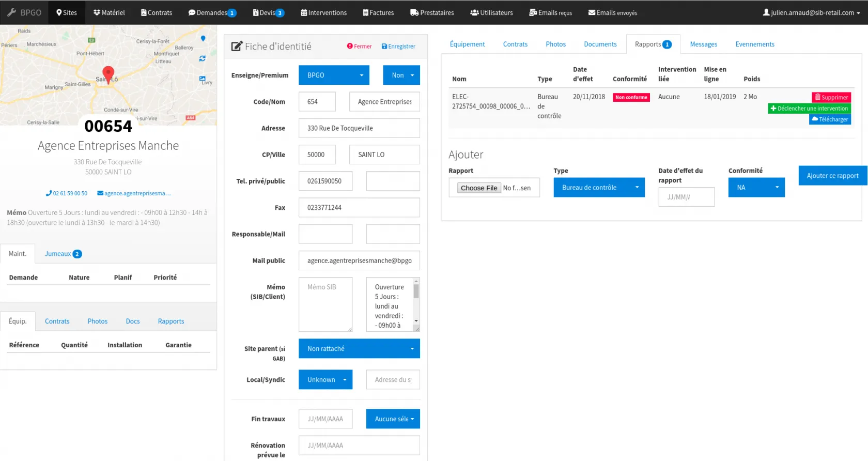Click the red pin on Saint-Lô
868x461 pixels.
108,73
